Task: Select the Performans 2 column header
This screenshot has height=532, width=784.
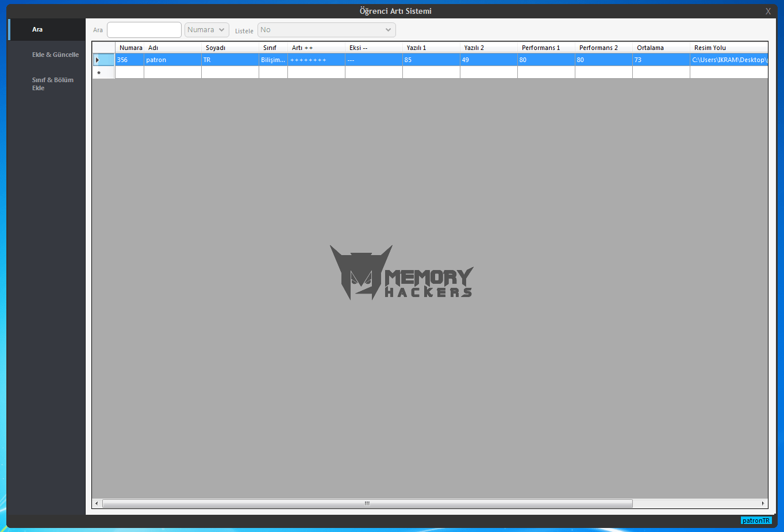Action: click(604, 48)
